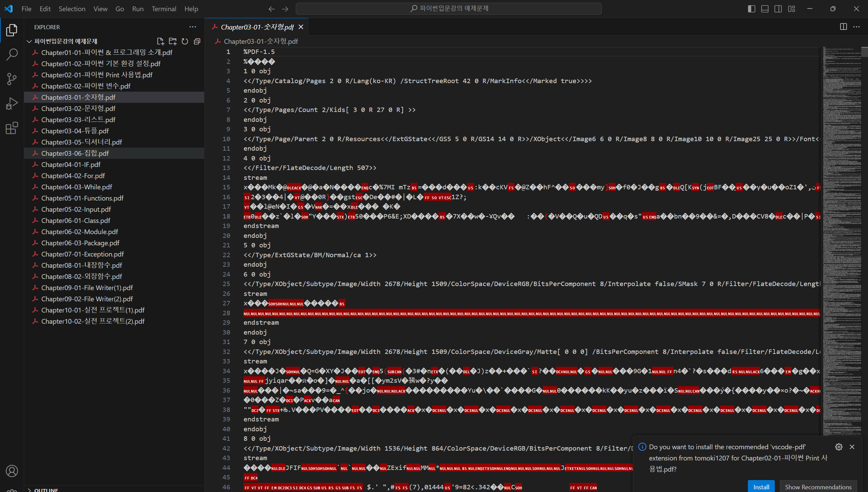Open Chapter06-02-Module.pdf file
Viewport: 868px width, 492px height.
[x=114, y=232]
